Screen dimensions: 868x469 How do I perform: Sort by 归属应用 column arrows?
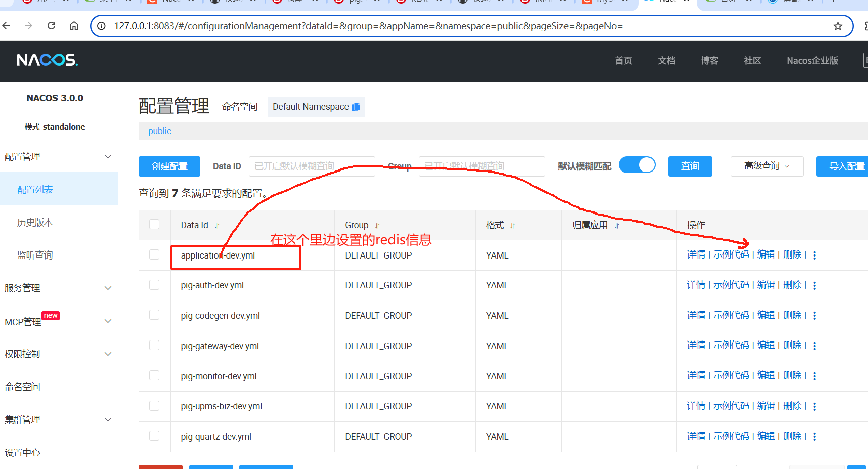(x=617, y=226)
